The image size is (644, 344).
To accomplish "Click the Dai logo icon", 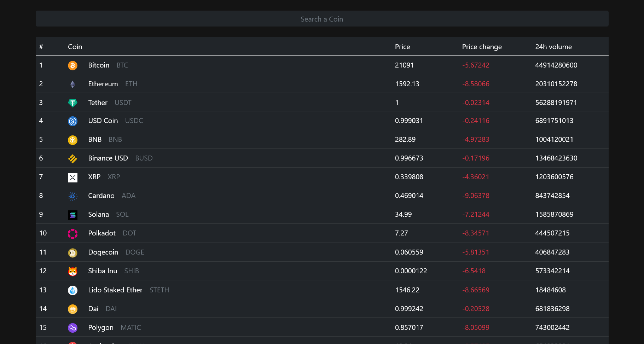I will pyautogui.click(x=72, y=309).
